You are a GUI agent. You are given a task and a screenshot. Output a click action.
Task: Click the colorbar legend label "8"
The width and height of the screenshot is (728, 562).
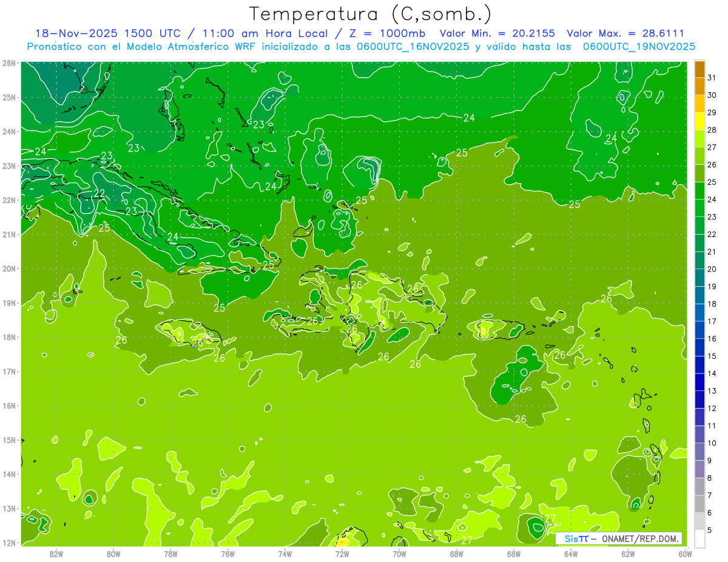click(x=710, y=478)
